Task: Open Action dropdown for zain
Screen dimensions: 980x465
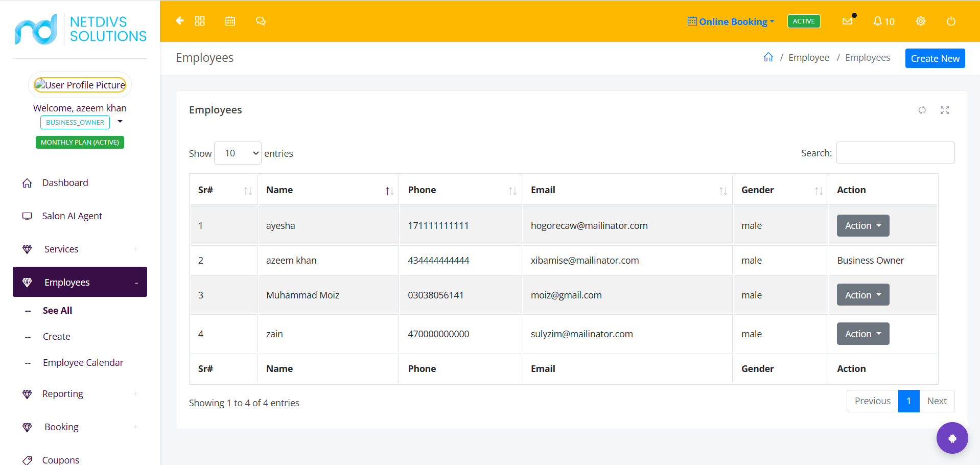Action: (863, 334)
